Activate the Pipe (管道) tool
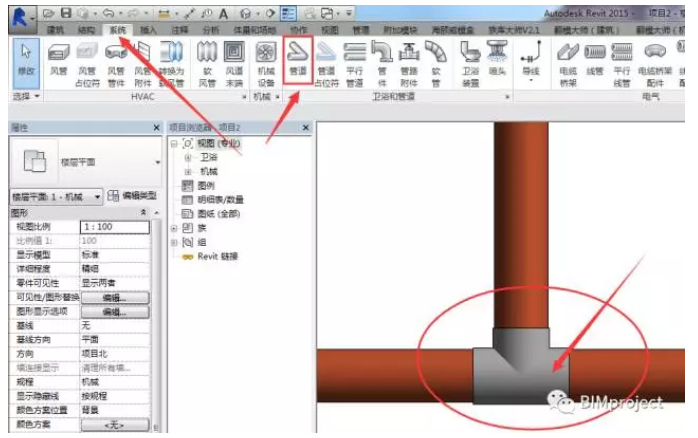Screen dimensions: 698x438 [x=298, y=61]
